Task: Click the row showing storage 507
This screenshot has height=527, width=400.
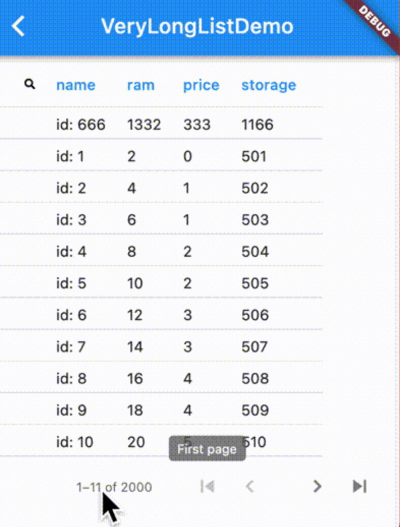Action: tap(161, 346)
